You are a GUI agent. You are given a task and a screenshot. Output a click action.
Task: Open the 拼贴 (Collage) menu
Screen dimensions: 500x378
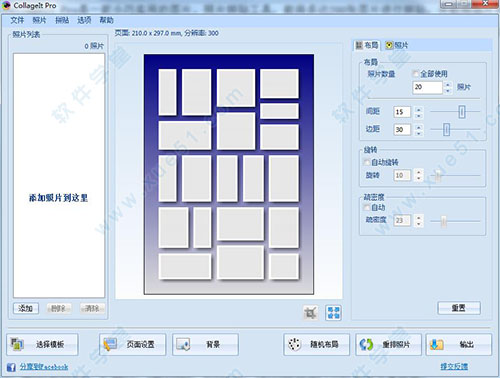pyautogui.click(x=62, y=20)
